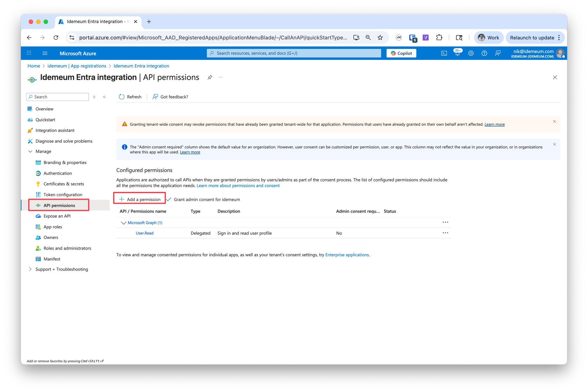
Task: Open Quickstart in the side menu
Action: tap(45, 120)
